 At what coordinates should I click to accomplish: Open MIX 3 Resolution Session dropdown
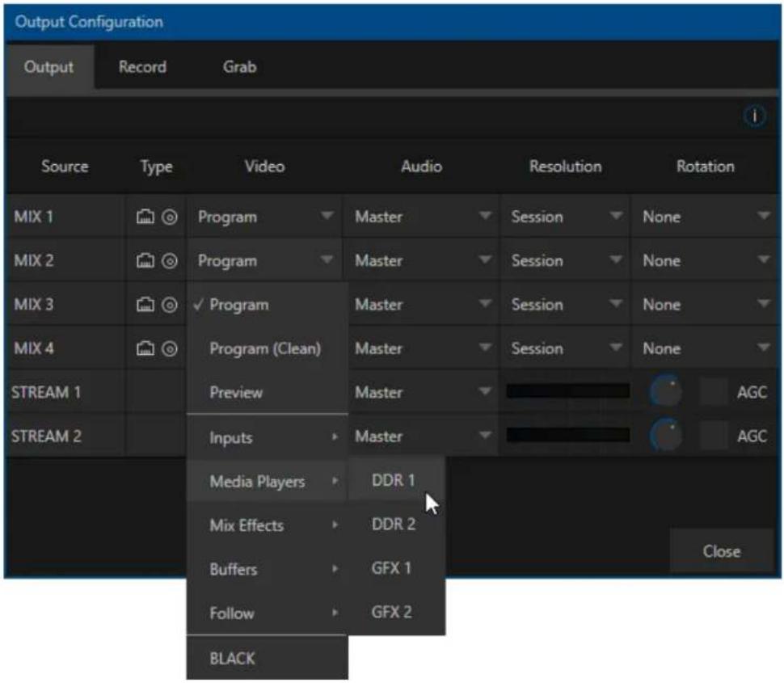pos(565,305)
